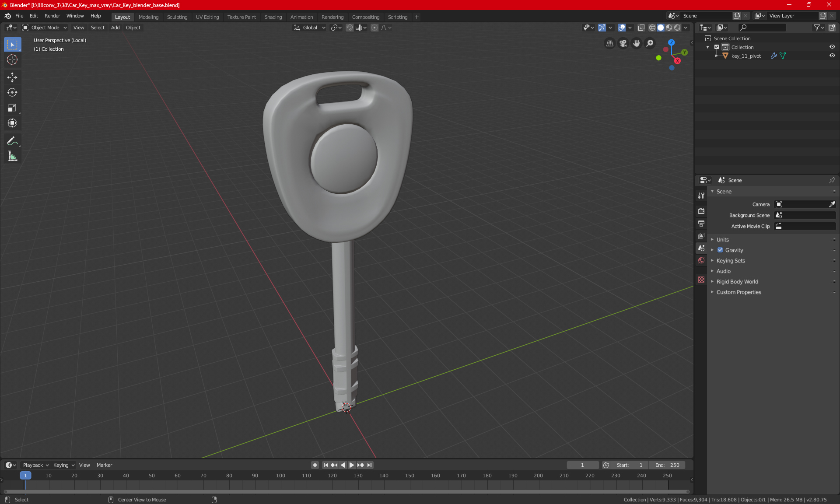
Task: Click the pan view hand icon
Action: coord(637,43)
